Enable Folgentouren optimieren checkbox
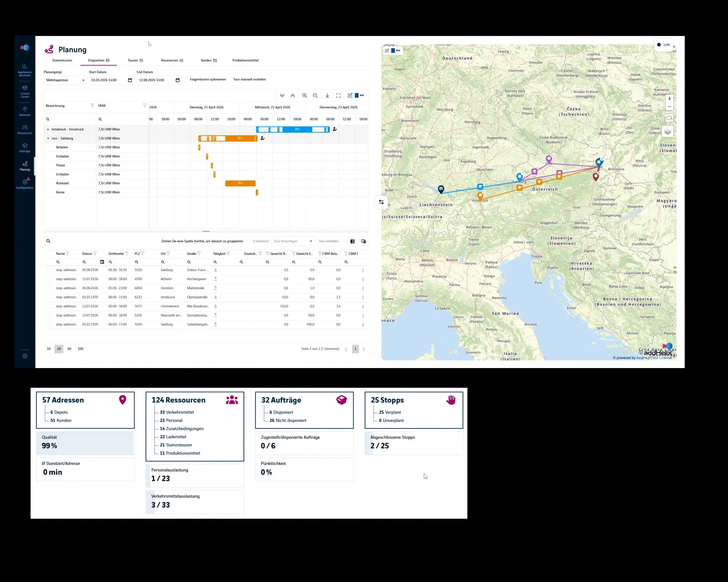 pos(187,80)
